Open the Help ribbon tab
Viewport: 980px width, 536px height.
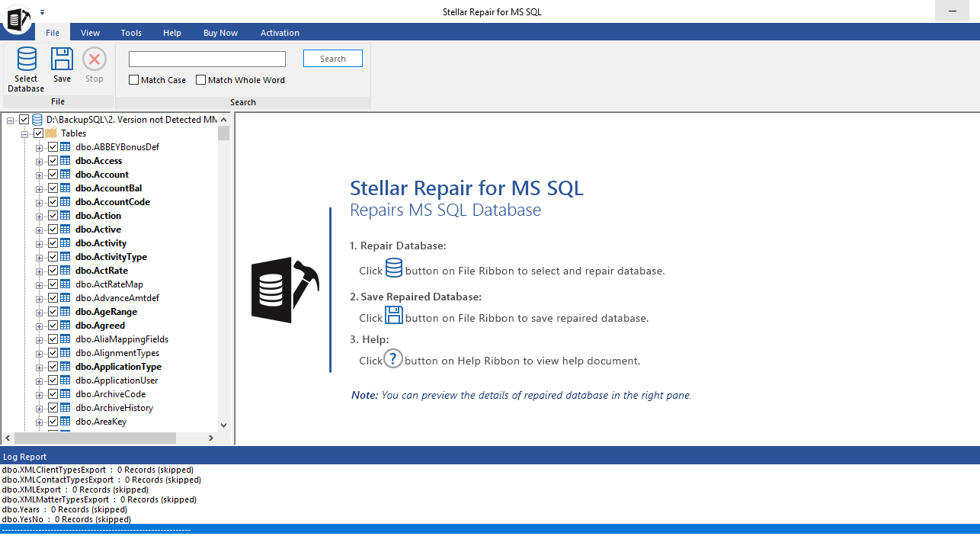[172, 33]
